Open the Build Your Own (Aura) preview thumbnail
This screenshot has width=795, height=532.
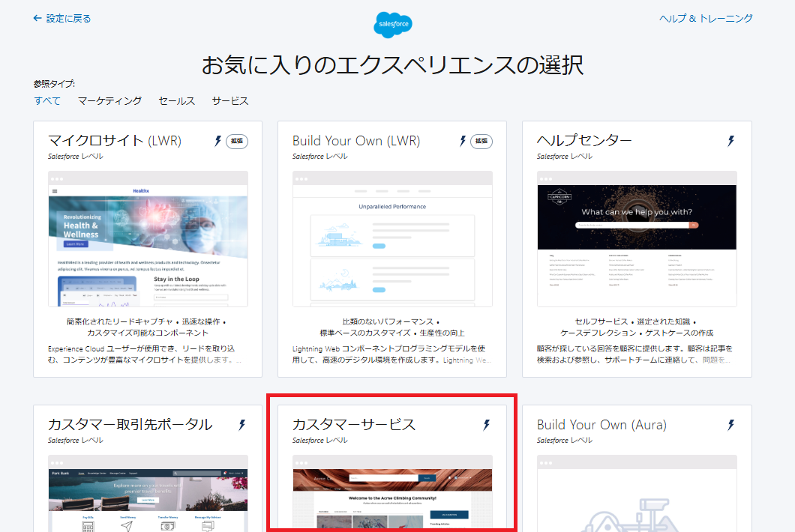coord(637,494)
